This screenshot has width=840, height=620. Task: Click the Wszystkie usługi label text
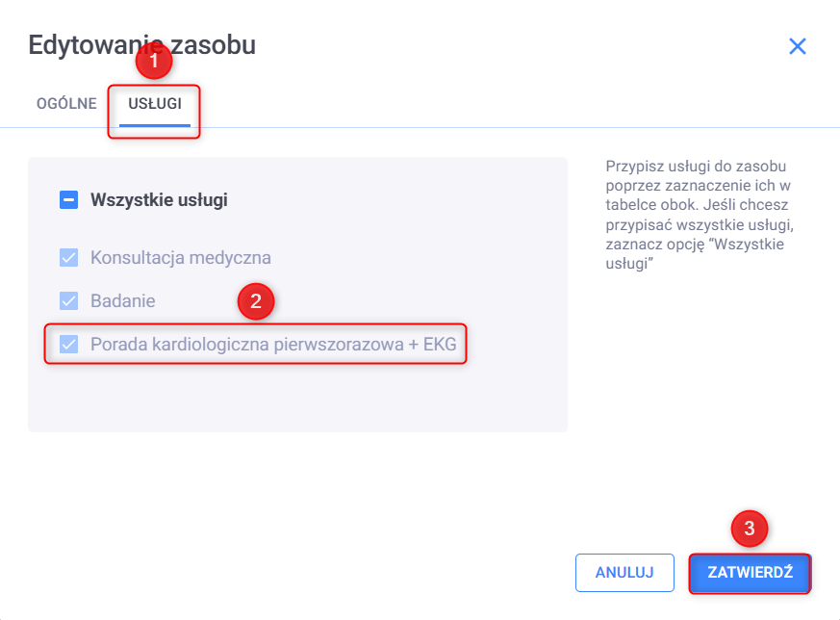point(159,200)
